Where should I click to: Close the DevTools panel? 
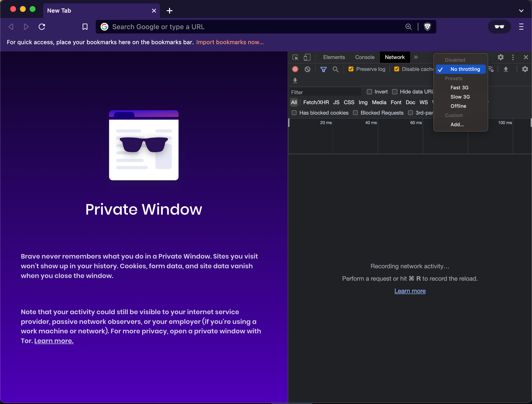(526, 57)
